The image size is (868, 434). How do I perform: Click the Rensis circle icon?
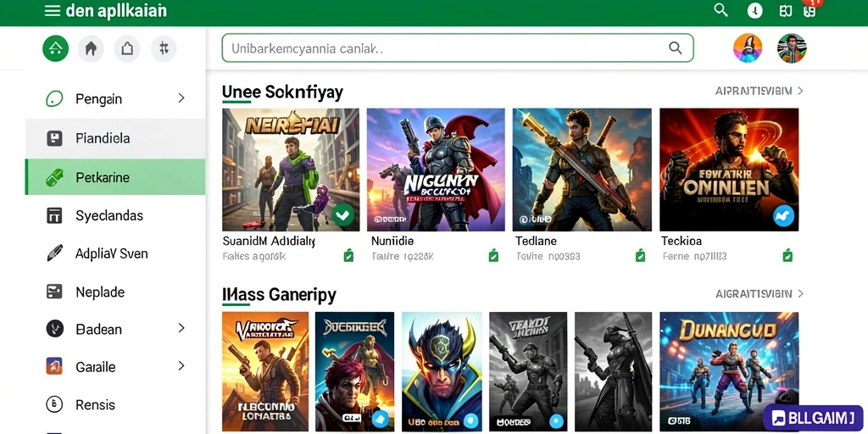[x=54, y=404]
